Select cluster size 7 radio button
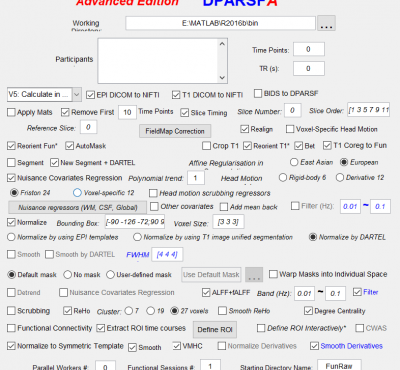400x370 pixels. pyautogui.click(x=129, y=311)
